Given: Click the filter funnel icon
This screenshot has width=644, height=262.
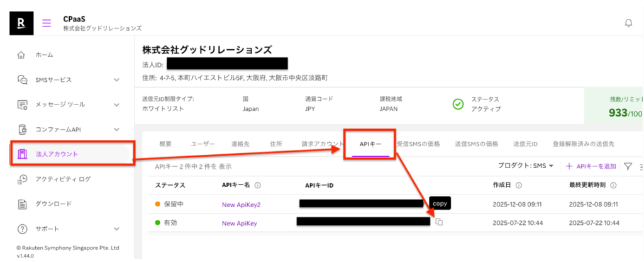Looking at the screenshot, I should coord(628,166).
